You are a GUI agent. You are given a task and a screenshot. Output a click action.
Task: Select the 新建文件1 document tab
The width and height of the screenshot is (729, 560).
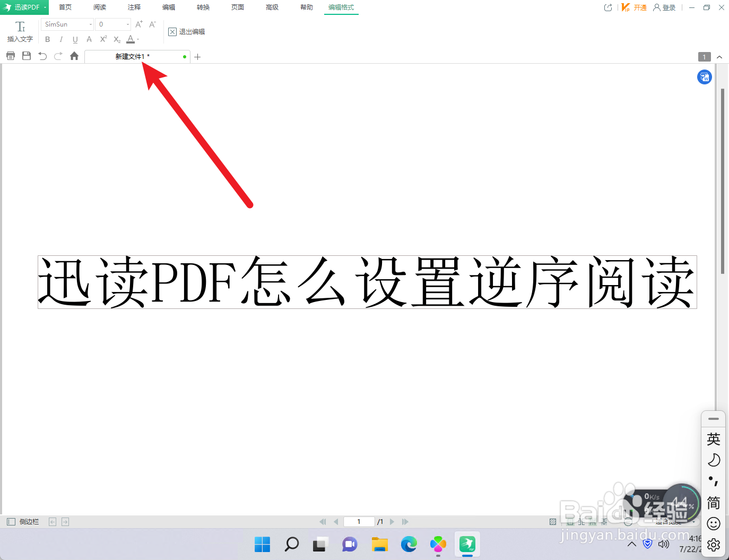tap(137, 56)
